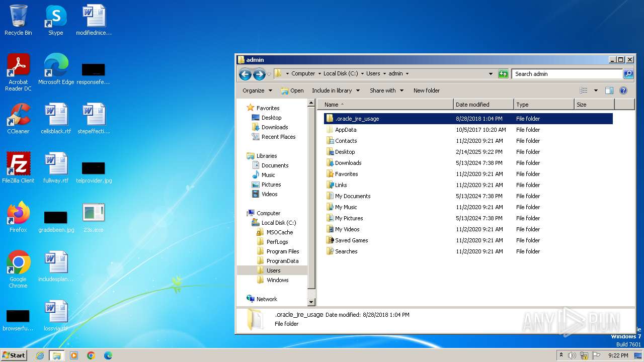
Task: Expand the Users breadcrumb arrow
Action: 385,73
